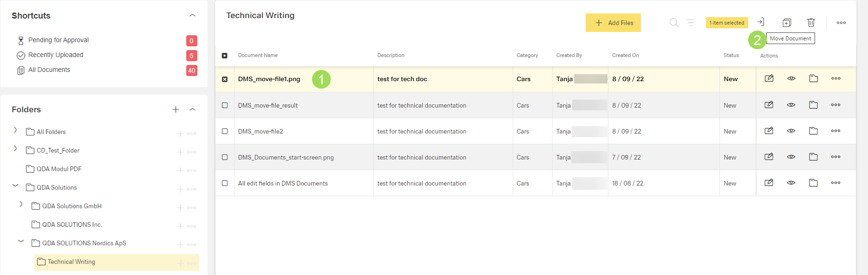868x275 pixels.
Task: Toggle the select-all checkbox in header
Action: tap(225, 56)
